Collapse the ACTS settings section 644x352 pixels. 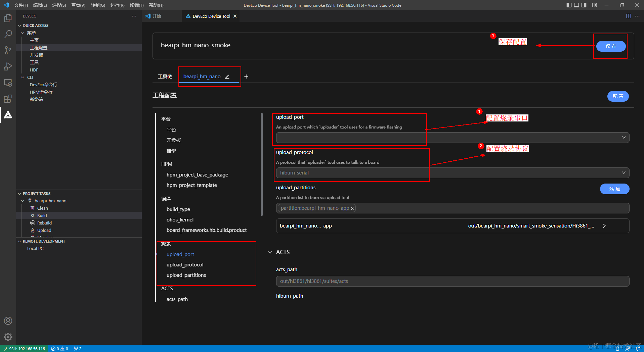270,252
